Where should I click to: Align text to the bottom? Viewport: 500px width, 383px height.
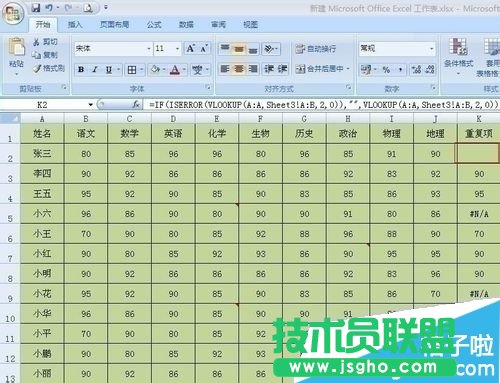pyautogui.click(x=253, y=49)
